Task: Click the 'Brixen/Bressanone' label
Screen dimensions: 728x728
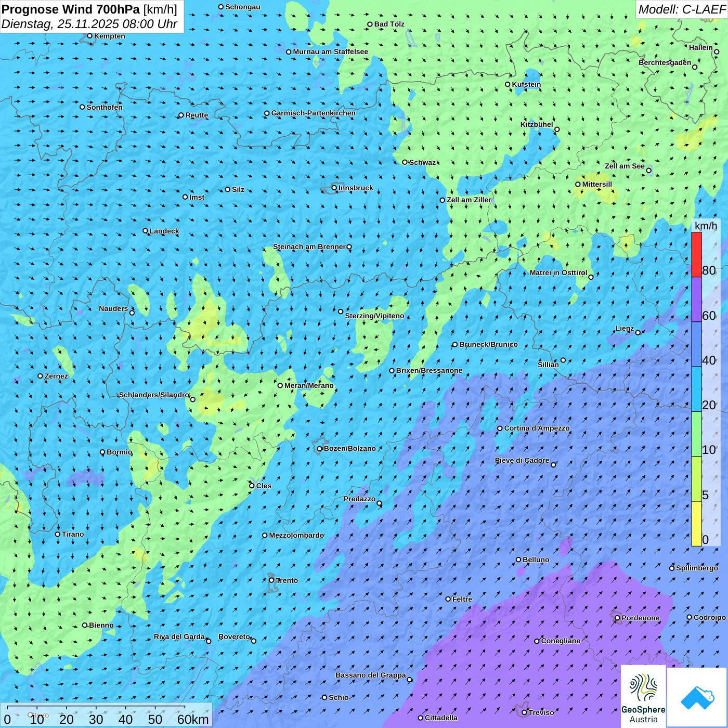Action: pos(429,370)
